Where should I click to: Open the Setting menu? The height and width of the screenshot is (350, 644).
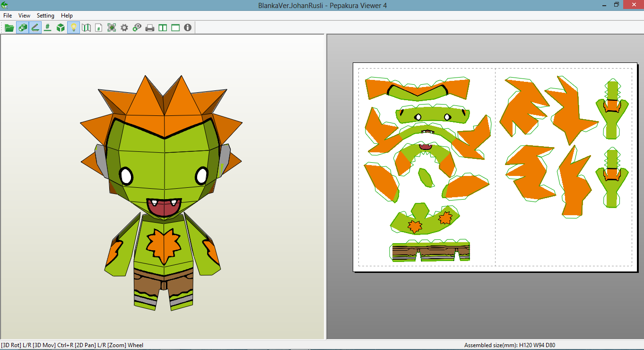click(45, 16)
